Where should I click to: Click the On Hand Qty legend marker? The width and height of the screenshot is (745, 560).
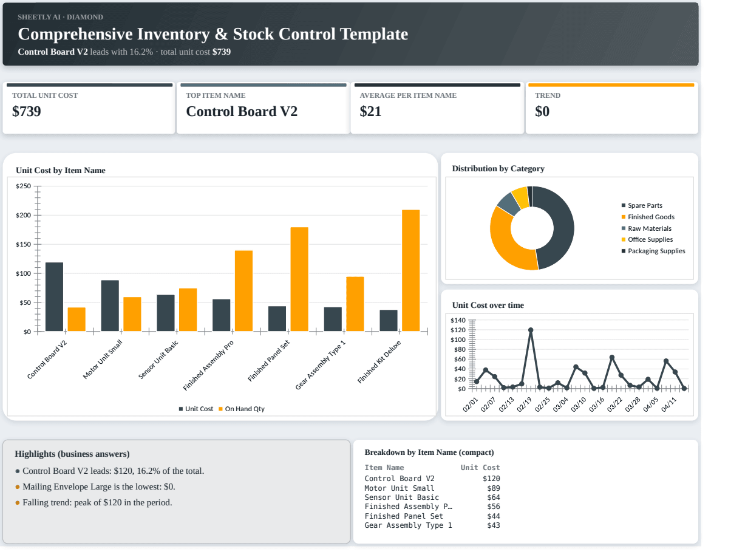pos(221,409)
